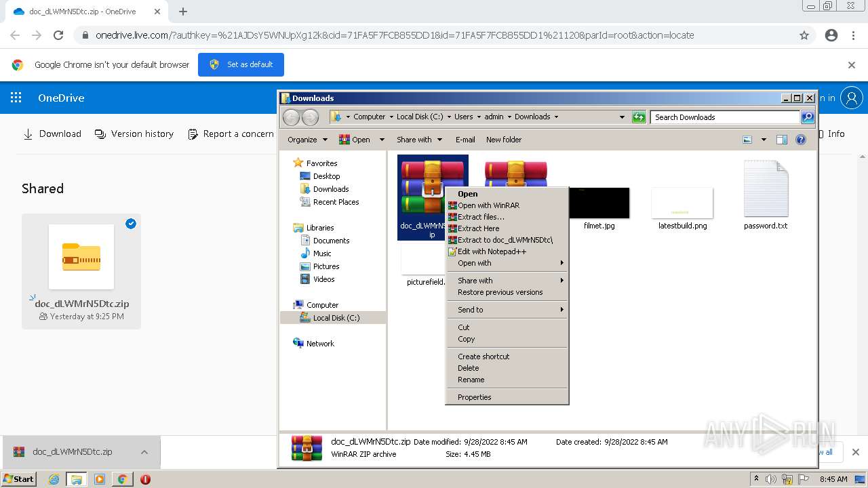Open the Organize dropdown menu
Screen dimensions: 868x488
click(307, 140)
